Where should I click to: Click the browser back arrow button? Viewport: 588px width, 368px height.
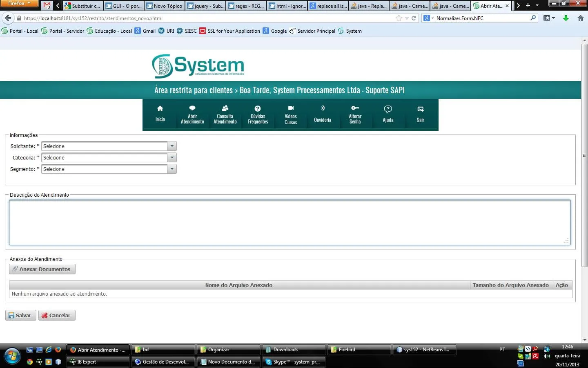pos(7,18)
